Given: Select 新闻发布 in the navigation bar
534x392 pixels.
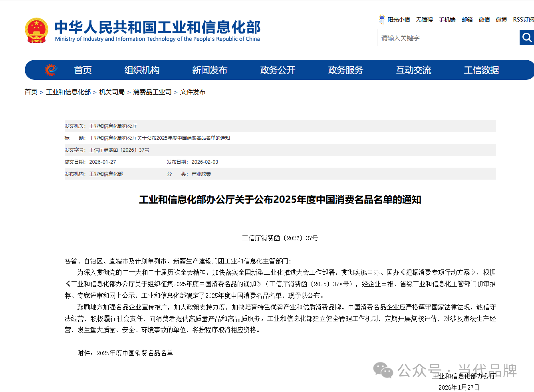Looking at the screenshot, I should coord(209,70).
